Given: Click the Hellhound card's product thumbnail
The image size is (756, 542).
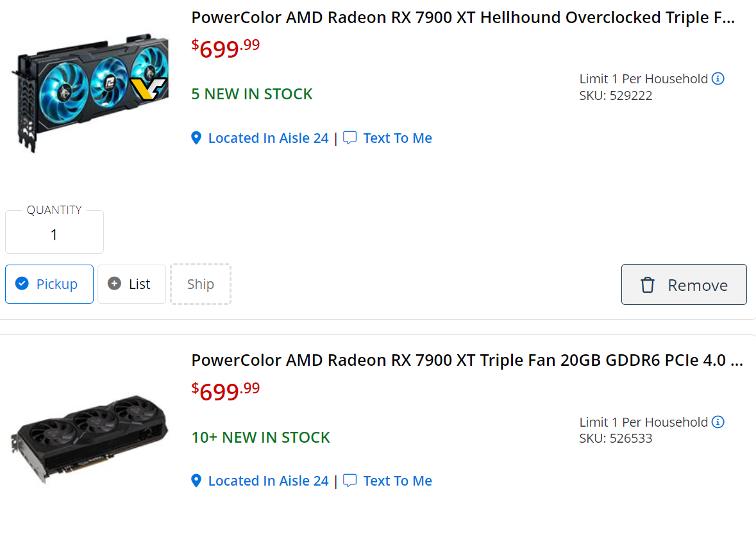Looking at the screenshot, I should pyautogui.click(x=90, y=90).
